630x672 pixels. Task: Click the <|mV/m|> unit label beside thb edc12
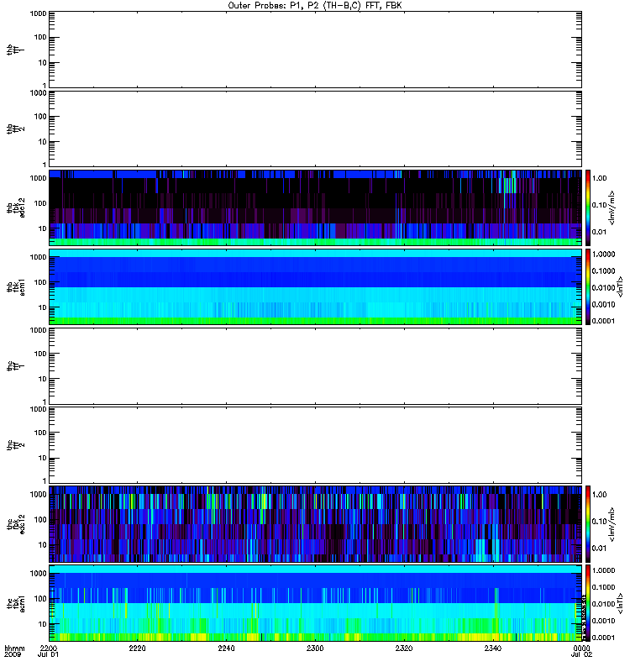(x=612, y=207)
